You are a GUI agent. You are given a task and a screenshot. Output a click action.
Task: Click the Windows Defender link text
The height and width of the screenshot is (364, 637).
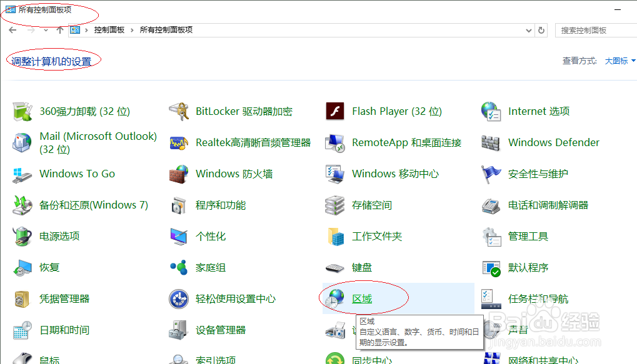click(x=554, y=142)
